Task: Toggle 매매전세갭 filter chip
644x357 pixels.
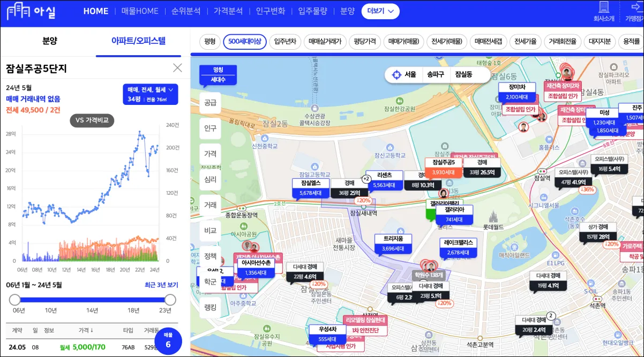Action: coord(488,41)
